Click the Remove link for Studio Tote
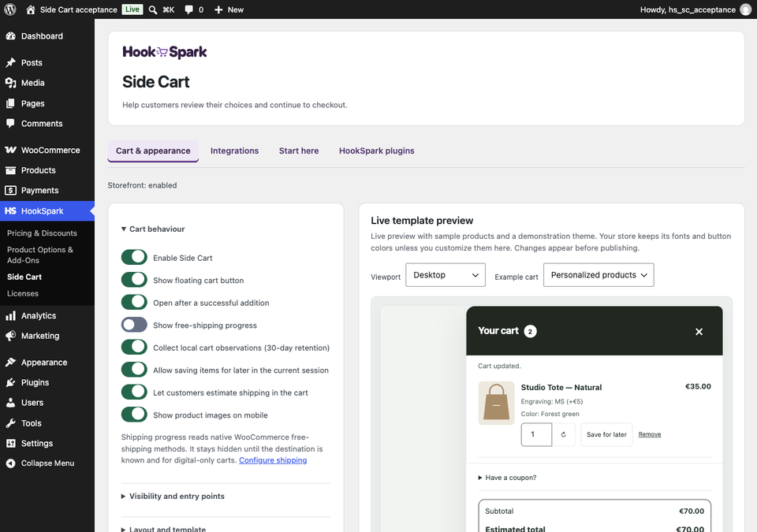The height and width of the screenshot is (532, 757). click(x=650, y=434)
